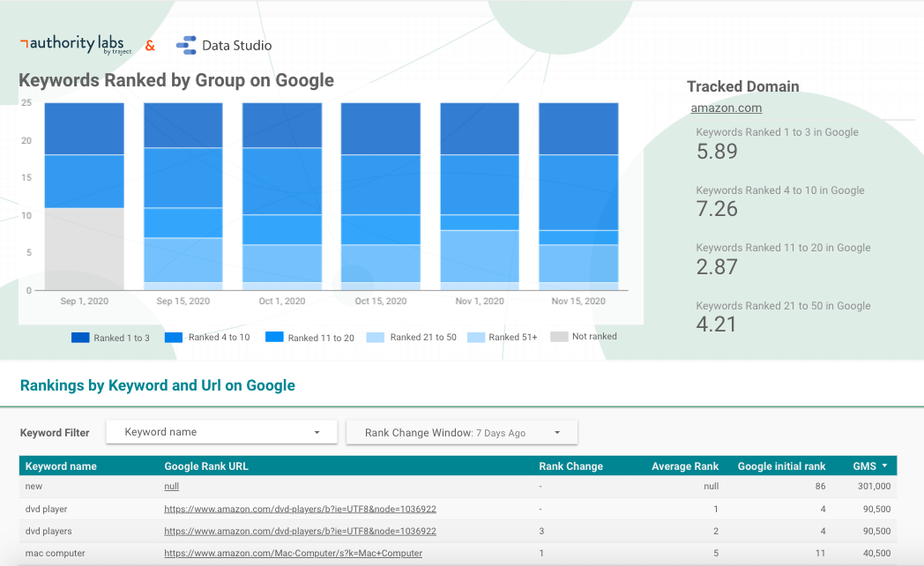Click the Sep 1, 2020 Not ranked bar segment
Screen dimensions: 924x566
(85, 249)
